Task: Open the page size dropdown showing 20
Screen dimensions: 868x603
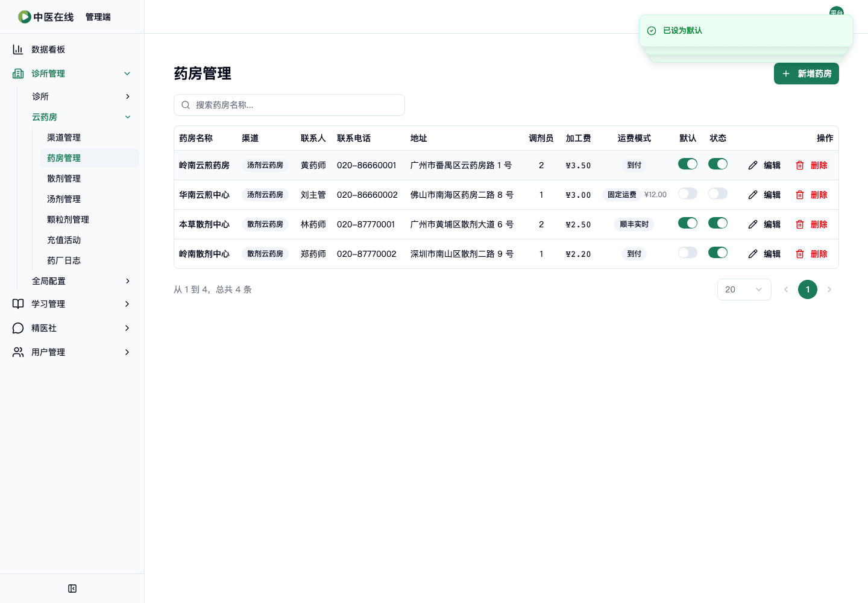Action: 744,289
